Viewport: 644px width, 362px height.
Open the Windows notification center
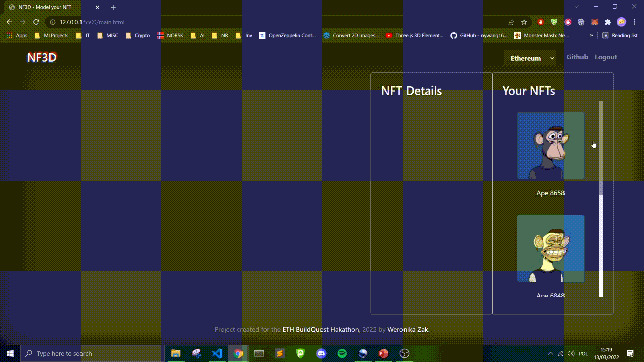pos(630,353)
